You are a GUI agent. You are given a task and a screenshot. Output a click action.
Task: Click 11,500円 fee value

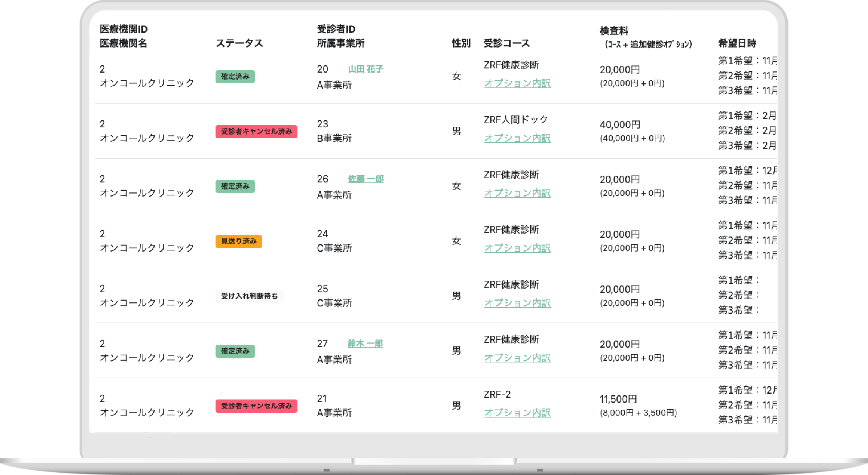[618, 399]
